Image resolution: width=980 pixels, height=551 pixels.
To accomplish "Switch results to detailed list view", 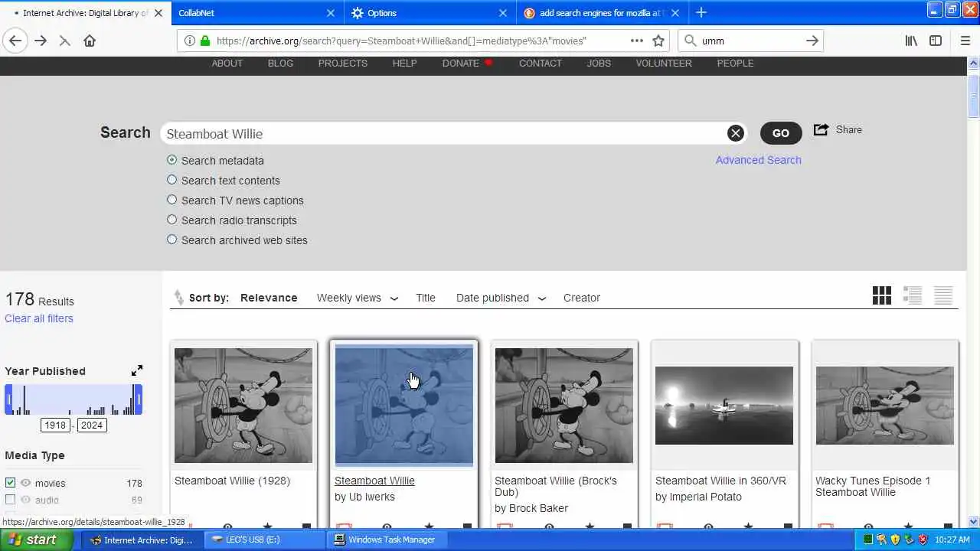I will (x=913, y=295).
